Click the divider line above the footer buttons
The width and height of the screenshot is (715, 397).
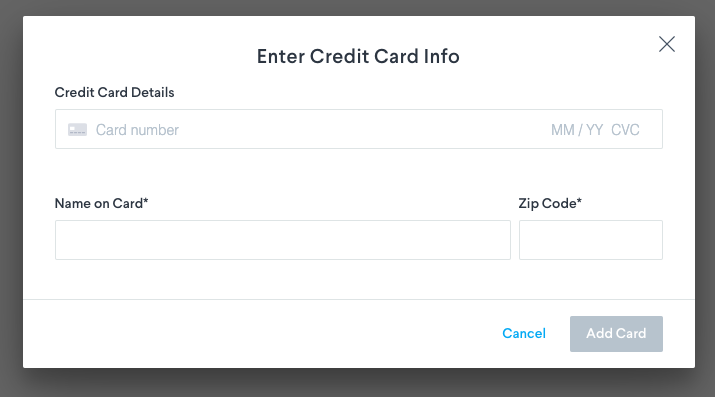click(x=359, y=299)
